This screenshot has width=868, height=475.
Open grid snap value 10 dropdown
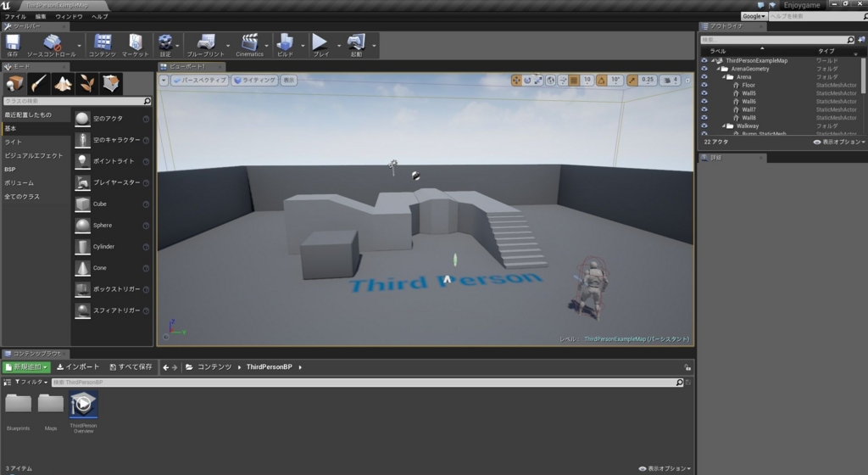(587, 81)
